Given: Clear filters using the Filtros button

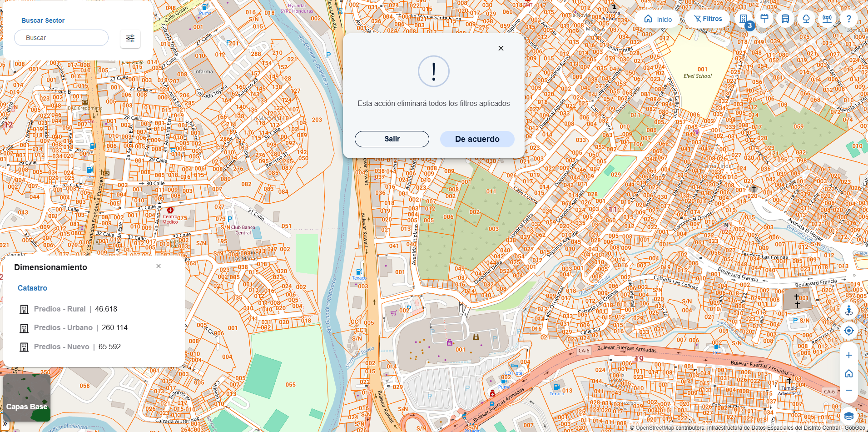Looking at the screenshot, I should tap(708, 19).
